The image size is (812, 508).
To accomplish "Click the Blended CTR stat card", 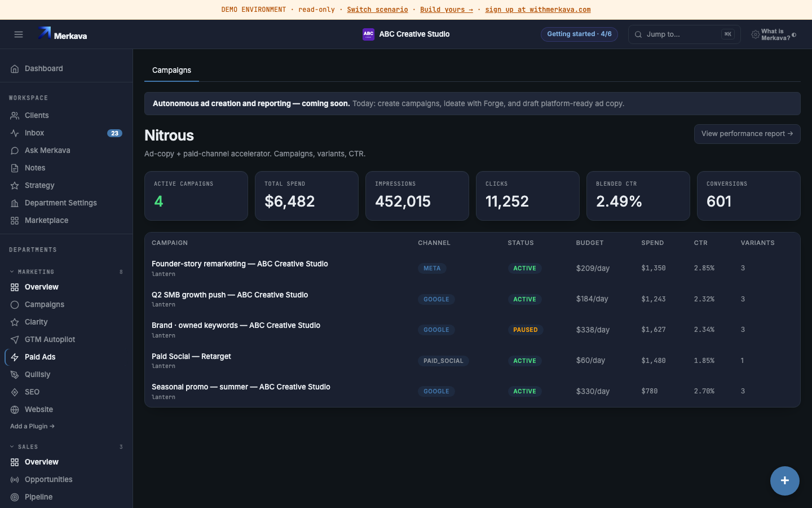I will 638,196.
